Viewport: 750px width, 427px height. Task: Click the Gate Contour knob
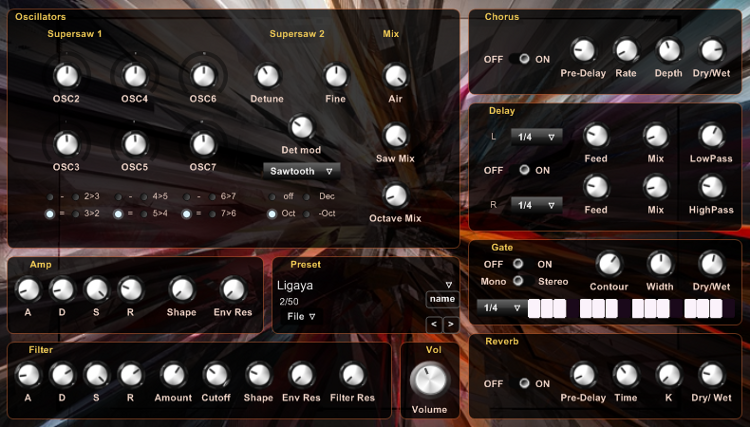pos(608,264)
